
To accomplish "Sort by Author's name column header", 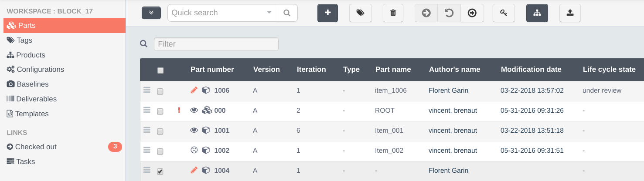I will coord(454,70).
